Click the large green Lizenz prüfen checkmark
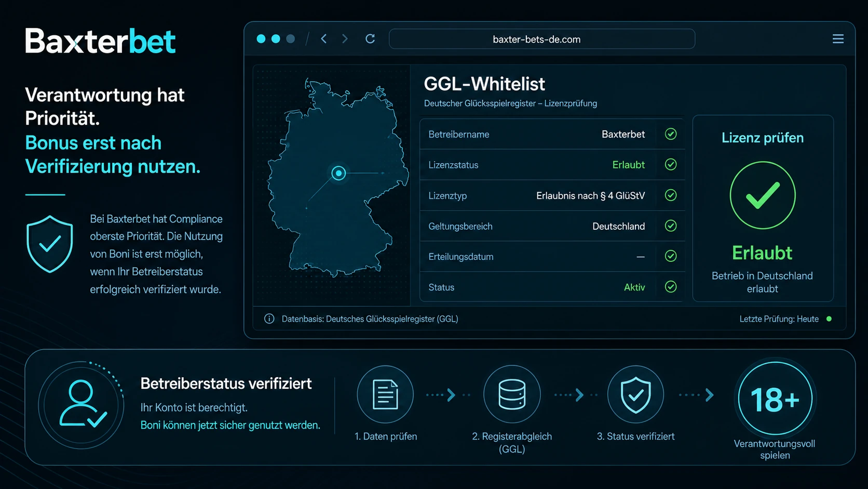The width and height of the screenshot is (868, 489). pyautogui.click(x=763, y=195)
